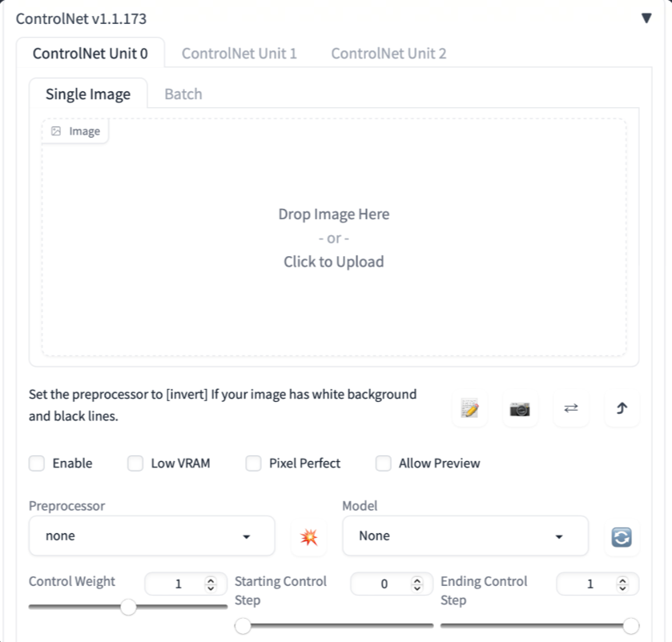
Task: Run preprocessor with the explosion icon
Action: [308, 536]
